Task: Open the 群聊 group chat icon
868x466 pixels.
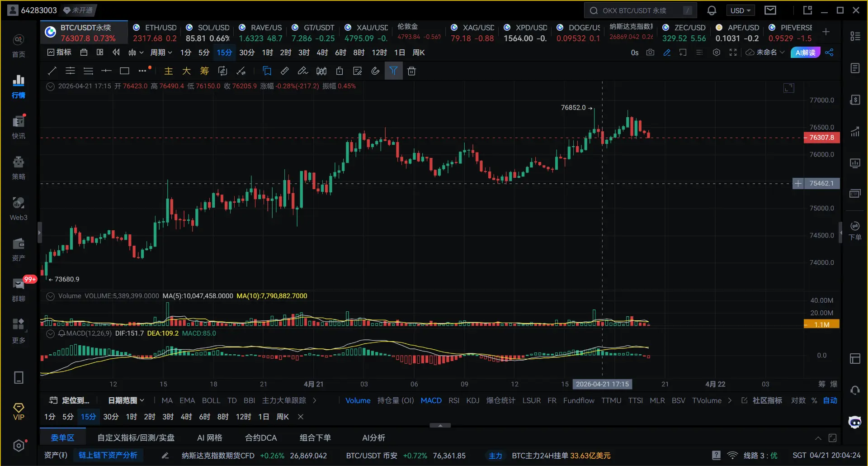Action: tap(19, 290)
